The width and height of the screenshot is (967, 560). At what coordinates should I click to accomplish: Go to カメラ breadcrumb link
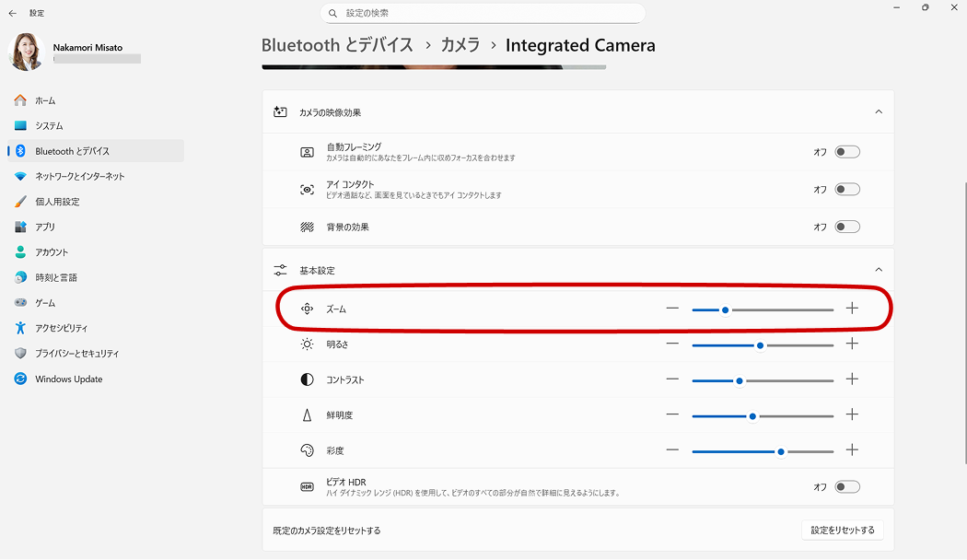[460, 45]
